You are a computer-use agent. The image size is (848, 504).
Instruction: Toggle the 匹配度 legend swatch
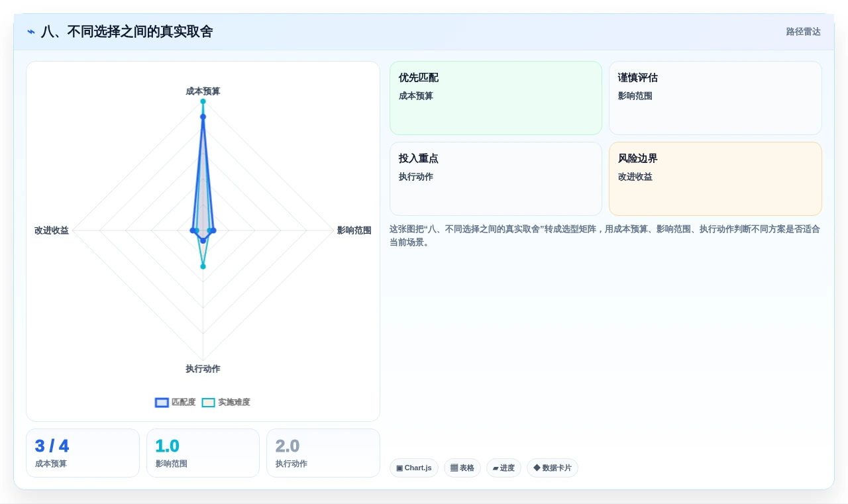(162, 402)
